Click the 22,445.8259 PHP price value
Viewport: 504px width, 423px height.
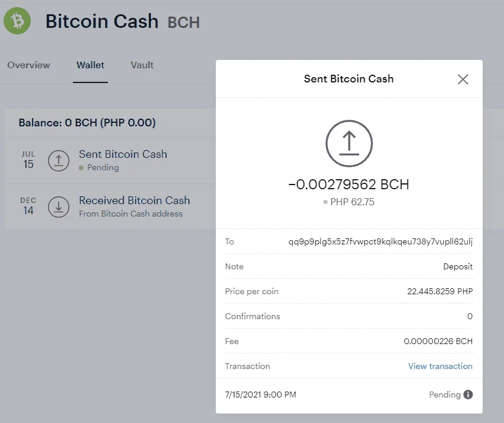[x=440, y=291]
